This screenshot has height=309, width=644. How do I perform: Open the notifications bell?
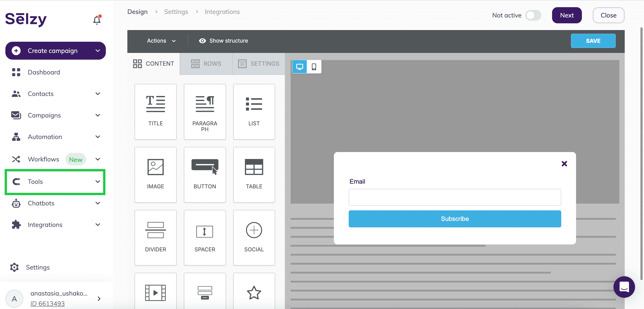pyautogui.click(x=97, y=20)
